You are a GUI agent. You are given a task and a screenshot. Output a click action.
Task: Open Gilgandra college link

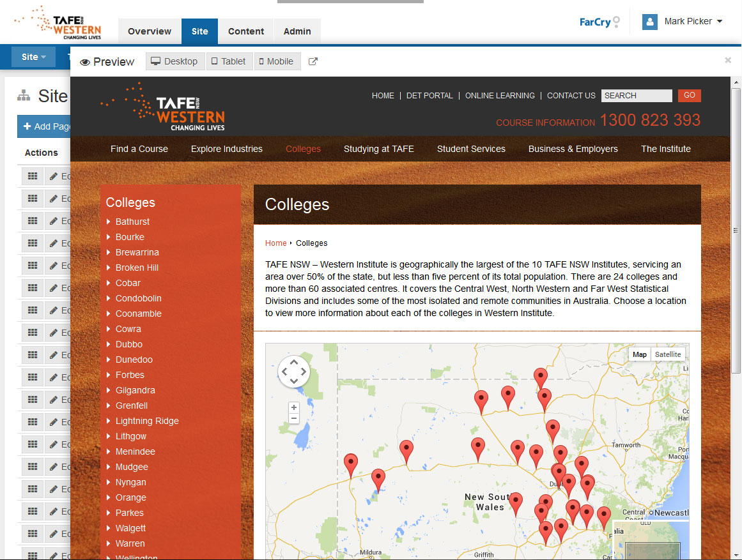[x=135, y=390]
